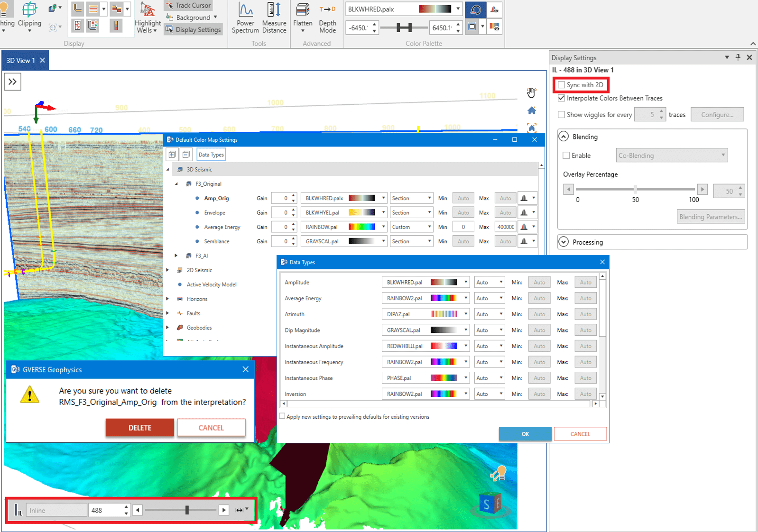Click the slice type icon beside Inline

click(18, 510)
